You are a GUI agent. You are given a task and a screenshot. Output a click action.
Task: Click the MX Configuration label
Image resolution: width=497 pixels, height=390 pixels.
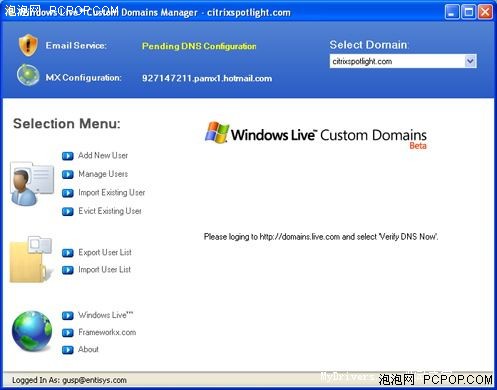pyautogui.click(x=84, y=78)
